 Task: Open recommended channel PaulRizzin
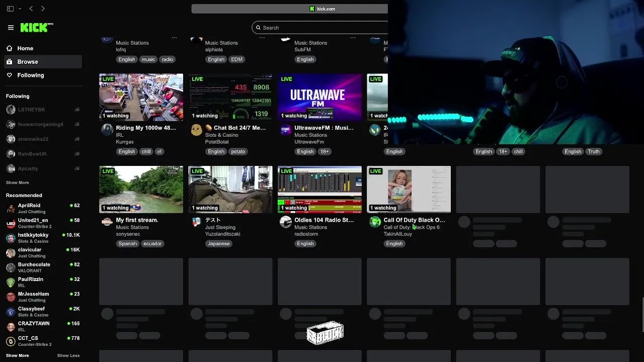[x=43, y=282]
